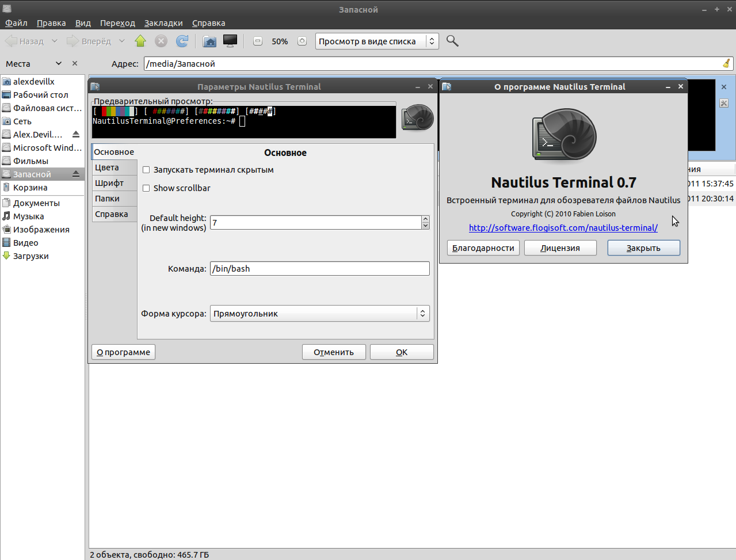Enable Show scrollbar checkbox
The width and height of the screenshot is (736, 560).
146,188
